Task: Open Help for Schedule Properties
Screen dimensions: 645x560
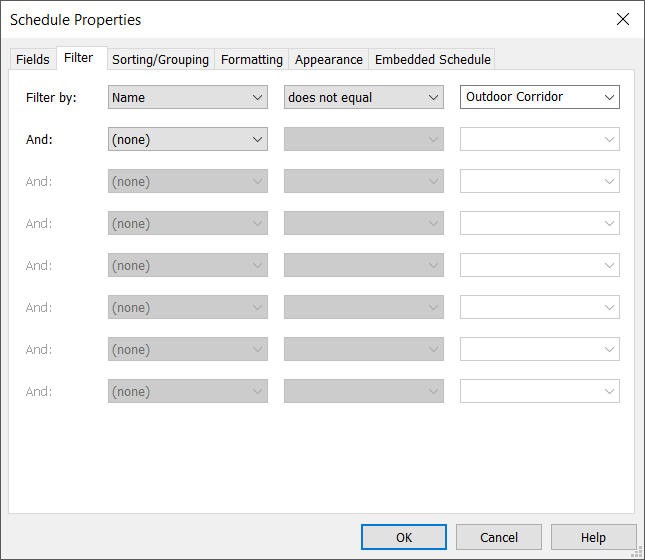Action: click(593, 537)
